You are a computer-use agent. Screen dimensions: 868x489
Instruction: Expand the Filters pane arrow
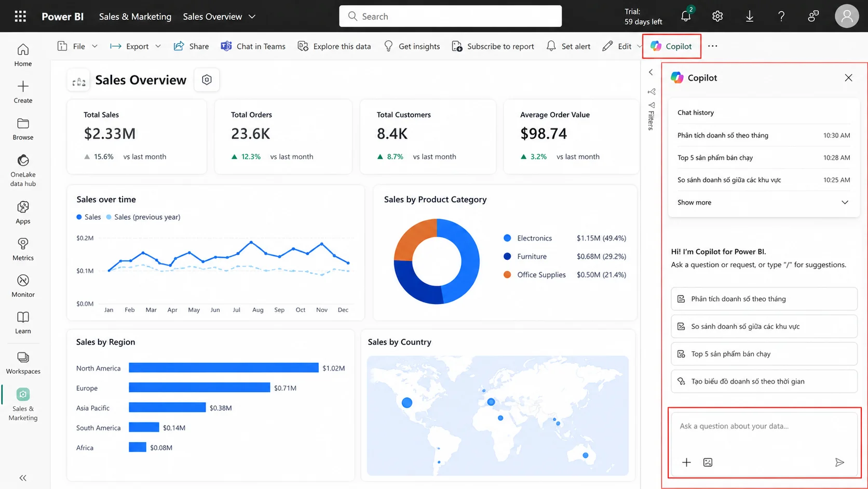coord(651,72)
